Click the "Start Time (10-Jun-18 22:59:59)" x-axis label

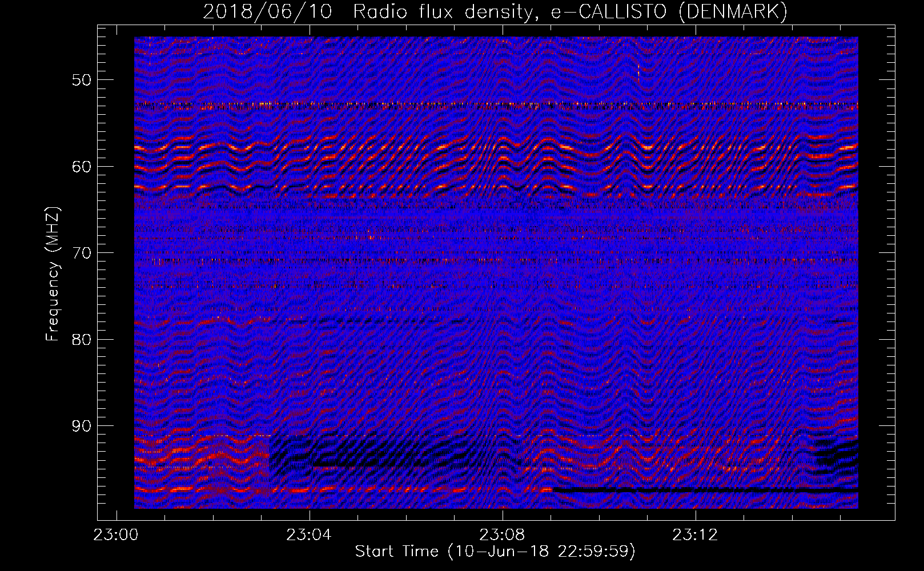[x=495, y=552]
